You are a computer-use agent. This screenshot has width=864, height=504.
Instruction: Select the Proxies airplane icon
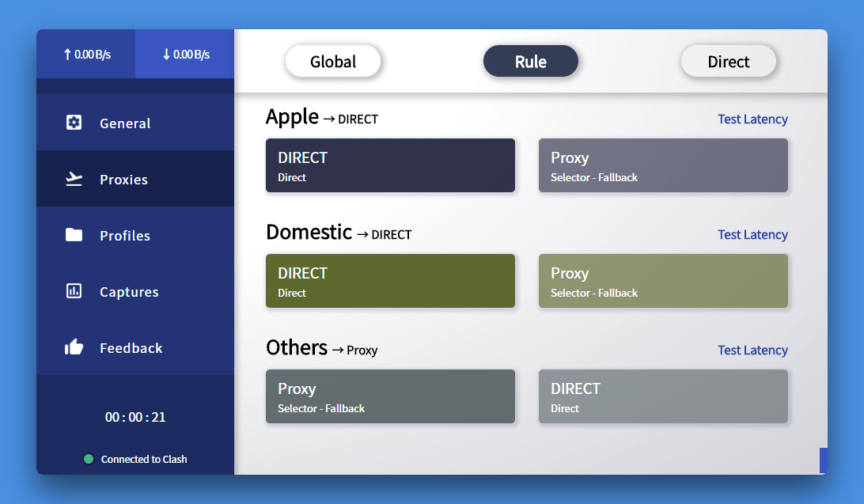74,179
